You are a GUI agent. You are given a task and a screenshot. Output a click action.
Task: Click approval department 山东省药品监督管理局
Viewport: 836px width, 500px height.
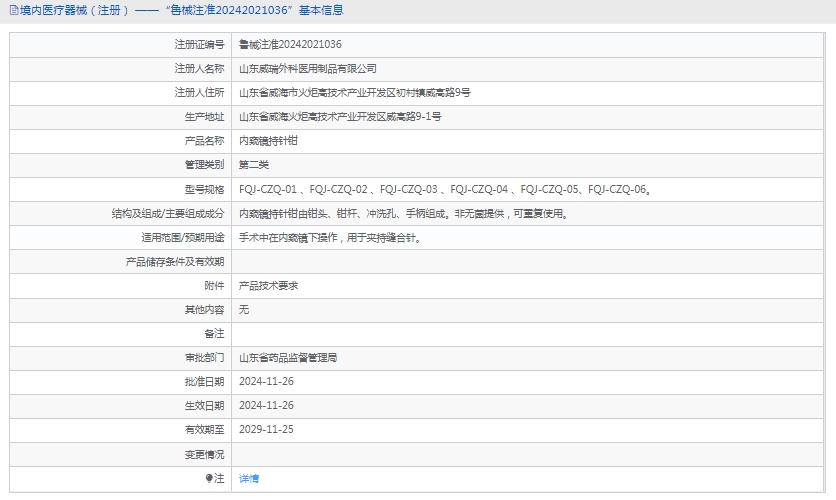[x=288, y=357]
